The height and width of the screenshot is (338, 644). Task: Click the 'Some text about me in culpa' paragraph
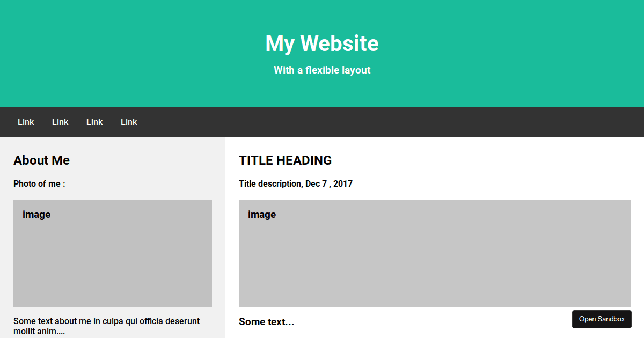click(107, 326)
